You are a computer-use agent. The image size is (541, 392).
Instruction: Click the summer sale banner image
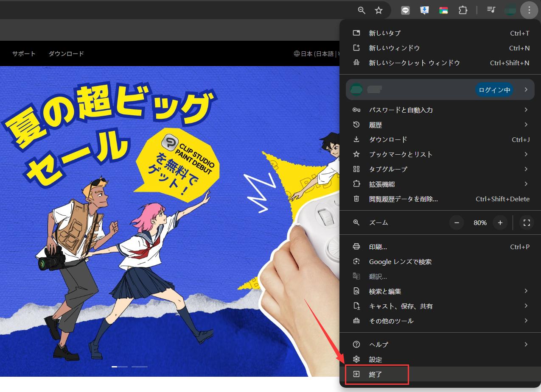click(170, 221)
